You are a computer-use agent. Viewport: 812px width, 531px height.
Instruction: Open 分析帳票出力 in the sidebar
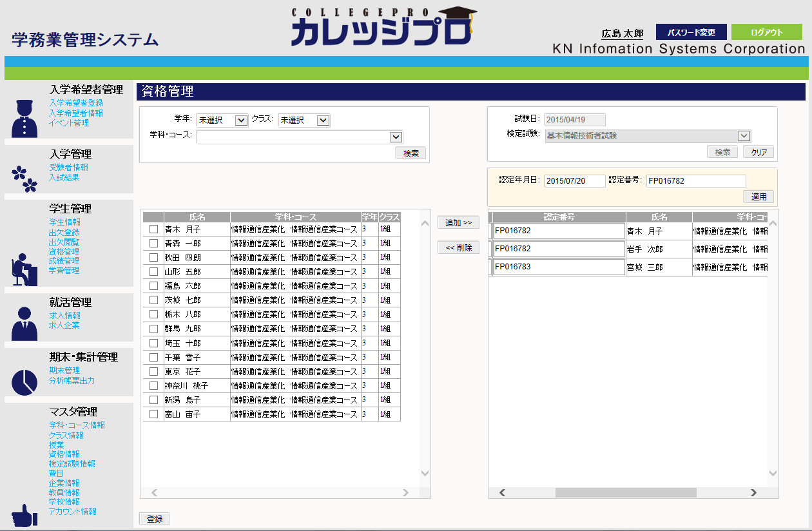coord(72,381)
